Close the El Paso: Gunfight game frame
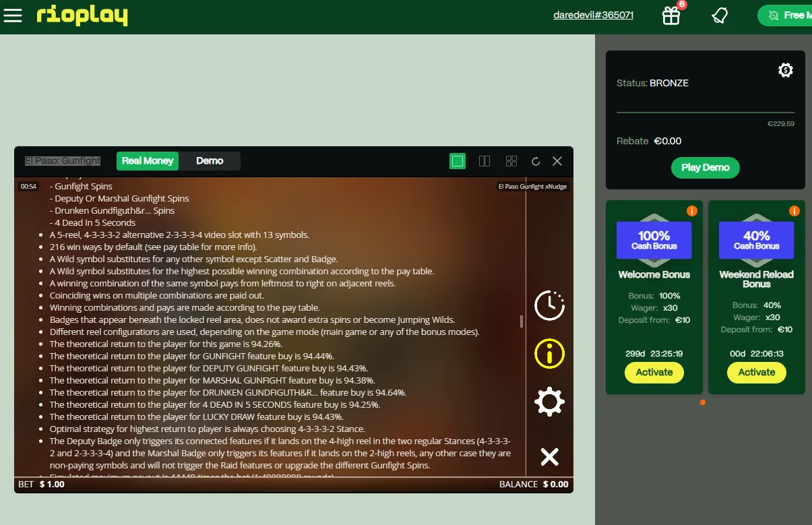 [557, 161]
